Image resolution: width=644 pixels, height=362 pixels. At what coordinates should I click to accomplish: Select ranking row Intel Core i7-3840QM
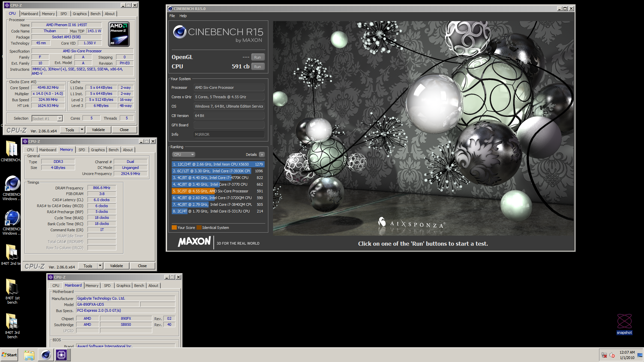point(218,204)
